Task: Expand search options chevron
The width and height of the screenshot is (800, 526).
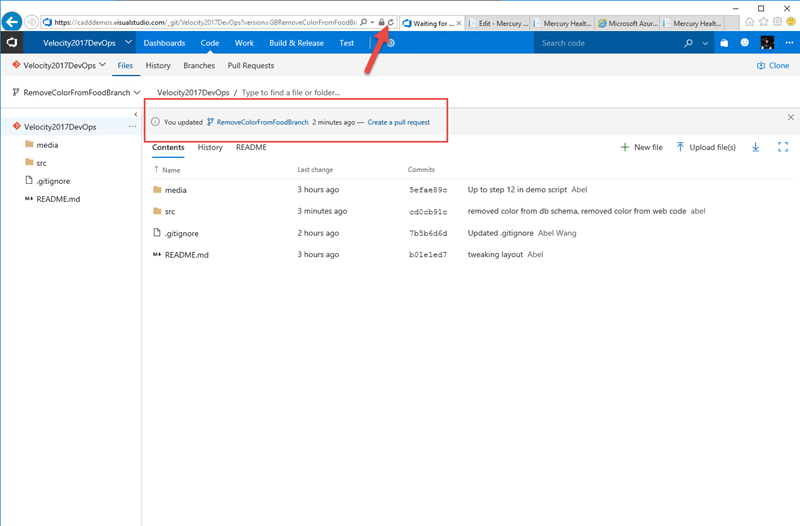Action: [x=705, y=43]
